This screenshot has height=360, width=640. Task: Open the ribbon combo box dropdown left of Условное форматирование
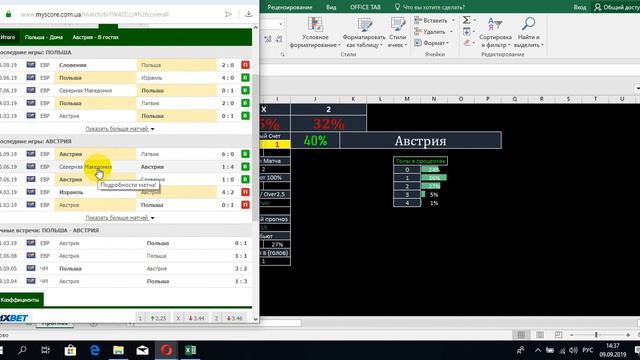280,24
